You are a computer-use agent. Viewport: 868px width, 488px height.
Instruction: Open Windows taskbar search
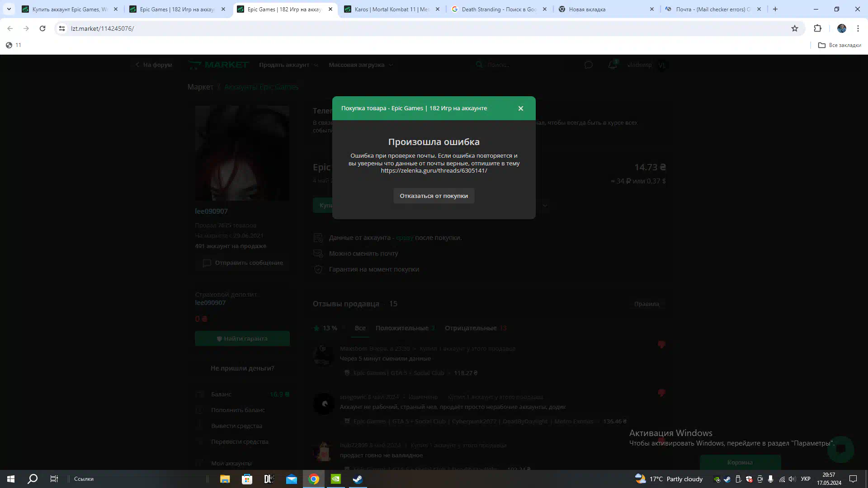coord(33,479)
